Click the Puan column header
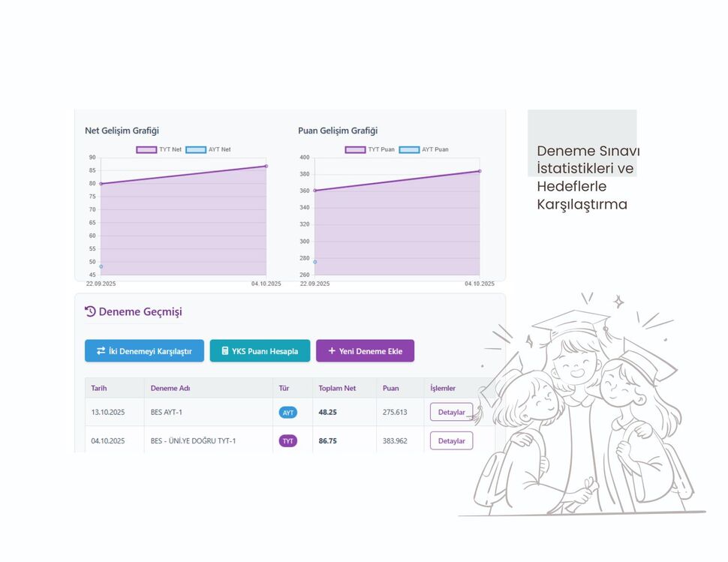This screenshot has height=562, width=728. click(x=390, y=388)
